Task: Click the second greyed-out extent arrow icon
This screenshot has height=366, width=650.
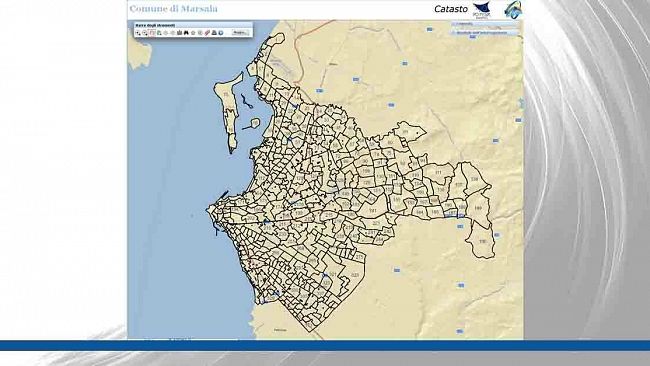Action: tap(172, 33)
